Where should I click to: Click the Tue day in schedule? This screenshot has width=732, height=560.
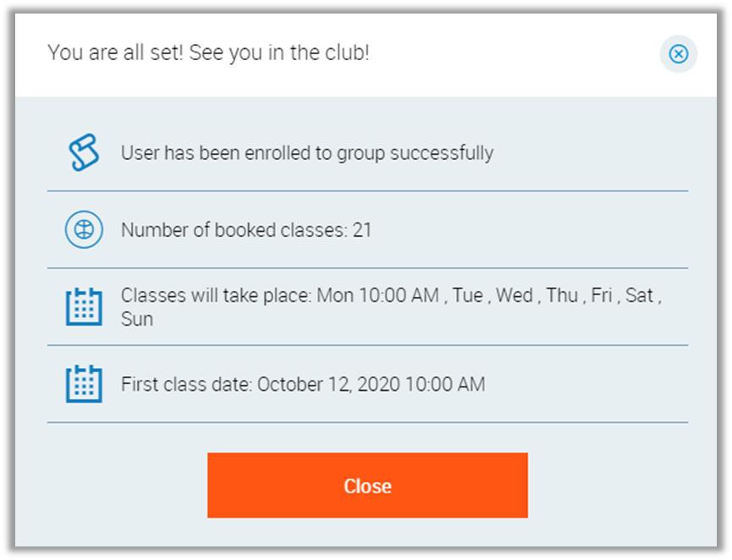(x=468, y=296)
